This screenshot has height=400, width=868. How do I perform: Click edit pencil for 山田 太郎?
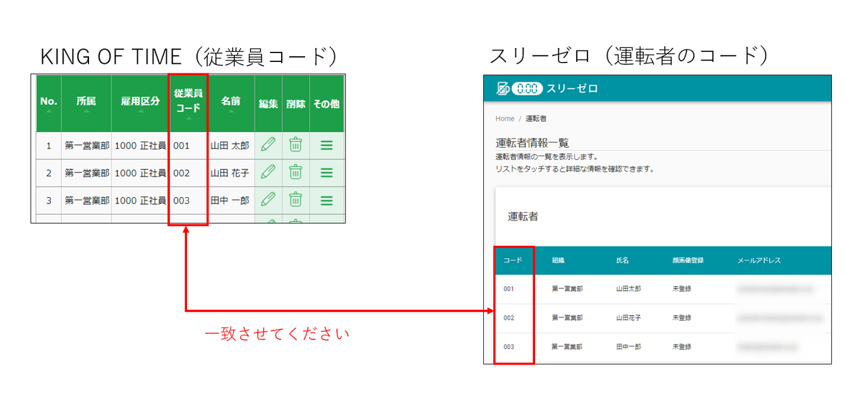(x=268, y=145)
